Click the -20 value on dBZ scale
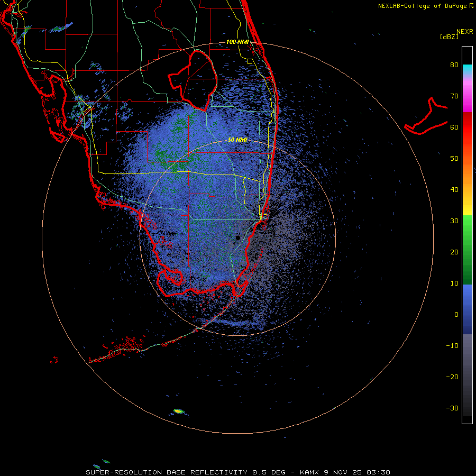 452,377
